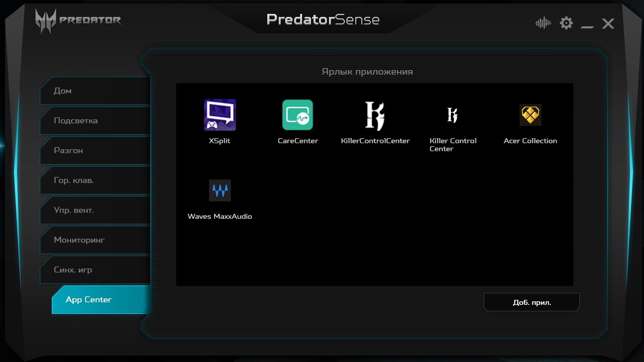Launch the XSplit app shortcut icon
Screen dimensions: 644x362
pos(220,115)
